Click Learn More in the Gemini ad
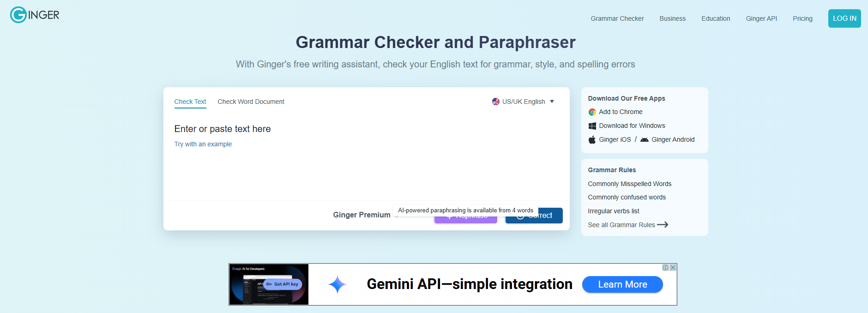 622,284
